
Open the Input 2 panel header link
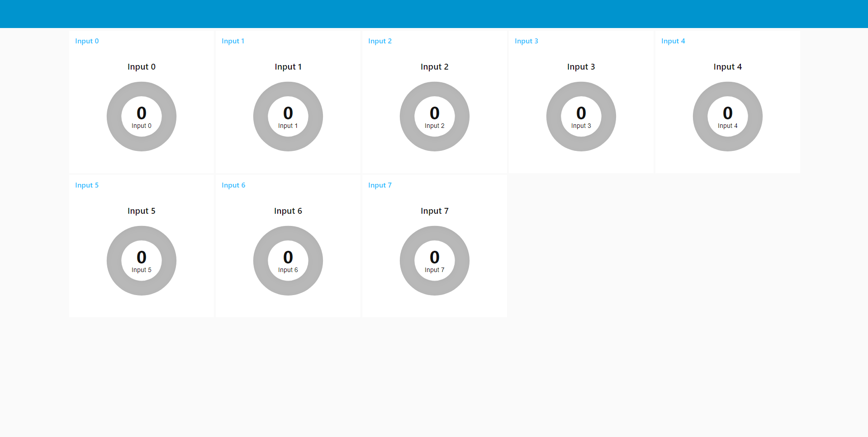380,41
